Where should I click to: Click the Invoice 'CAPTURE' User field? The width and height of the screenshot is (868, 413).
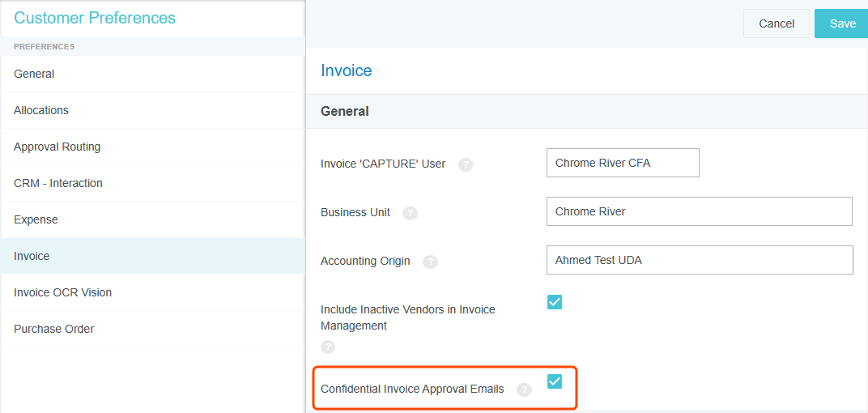(x=623, y=163)
